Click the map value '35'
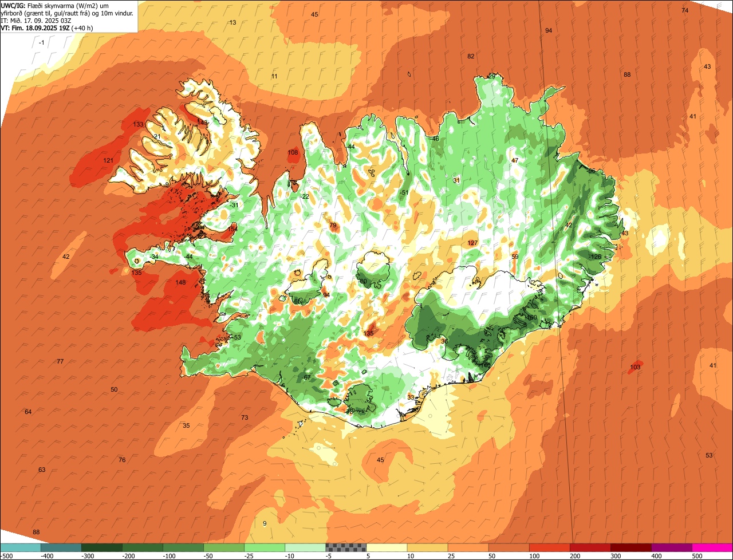 click(x=186, y=425)
